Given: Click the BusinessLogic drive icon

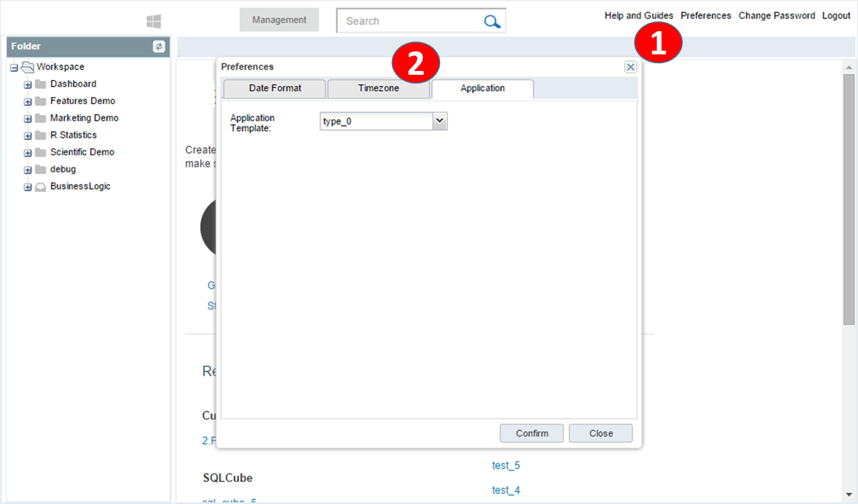Looking at the screenshot, I should (40, 187).
